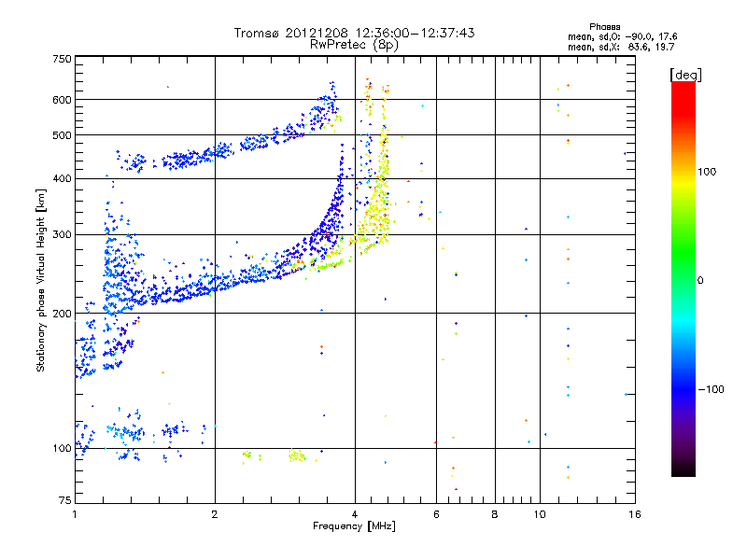Click the 'Frequency [MHz]' axis label
This screenshot has height=560, width=747.
point(354,526)
